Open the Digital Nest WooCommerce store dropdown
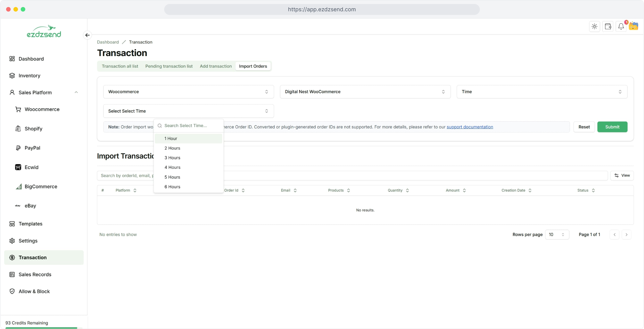 [x=365, y=92]
